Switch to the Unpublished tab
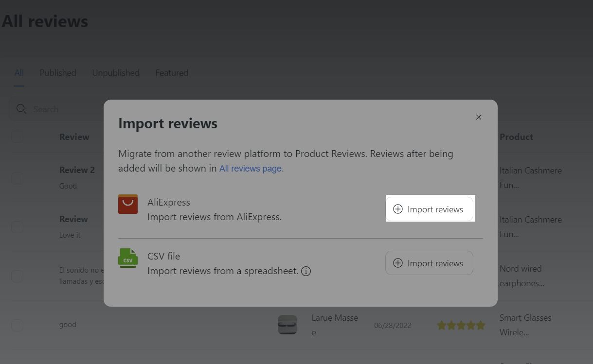The image size is (593, 364). [x=116, y=73]
